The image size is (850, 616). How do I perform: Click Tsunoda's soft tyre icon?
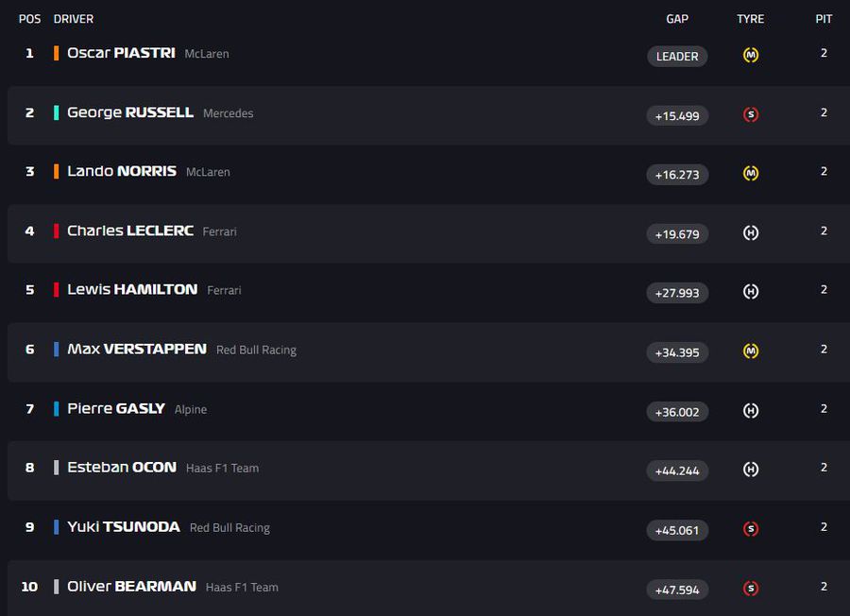[751, 528]
